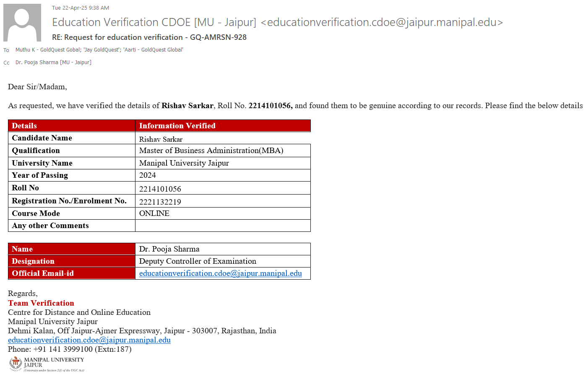Click the red Team Verification signature text
The height and width of the screenshot is (374, 588).
coord(41,303)
